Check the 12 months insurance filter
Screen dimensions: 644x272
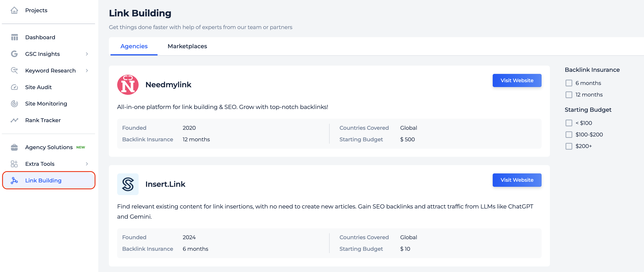coord(569,95)
